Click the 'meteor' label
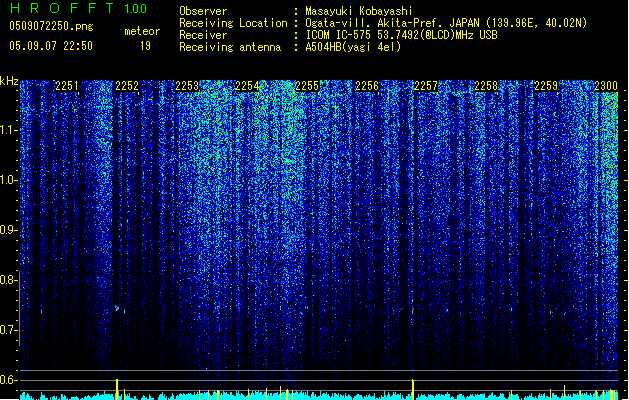Viewport: 629px width, 400px height. pos(142,31)
